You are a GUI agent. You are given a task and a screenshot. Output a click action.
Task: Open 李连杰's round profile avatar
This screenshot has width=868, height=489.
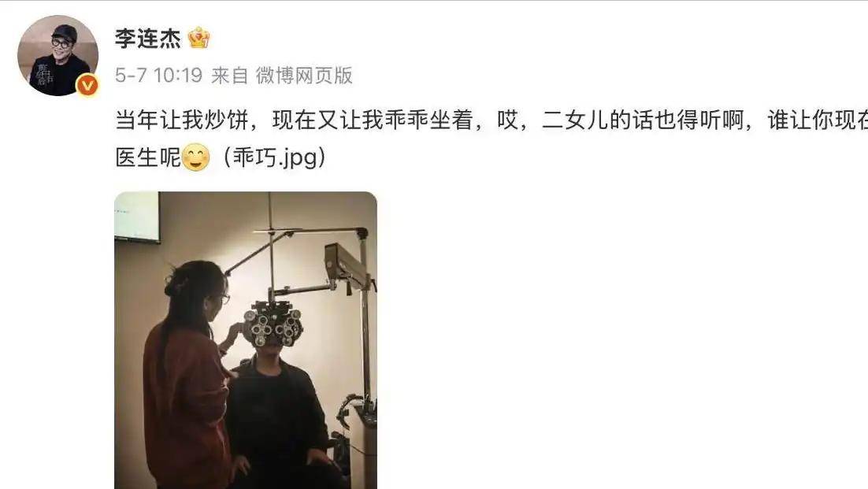pos(58,55)
